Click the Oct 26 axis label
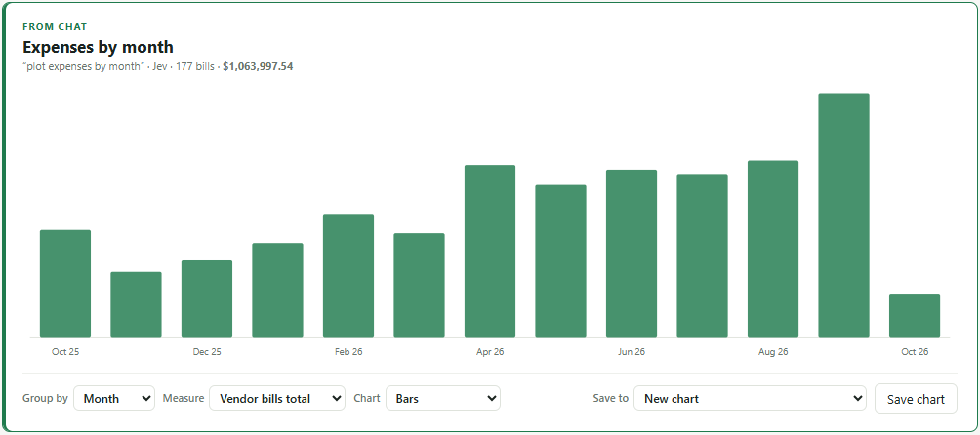The width and height of the screenshot is (980, 435). pos(915,352)
